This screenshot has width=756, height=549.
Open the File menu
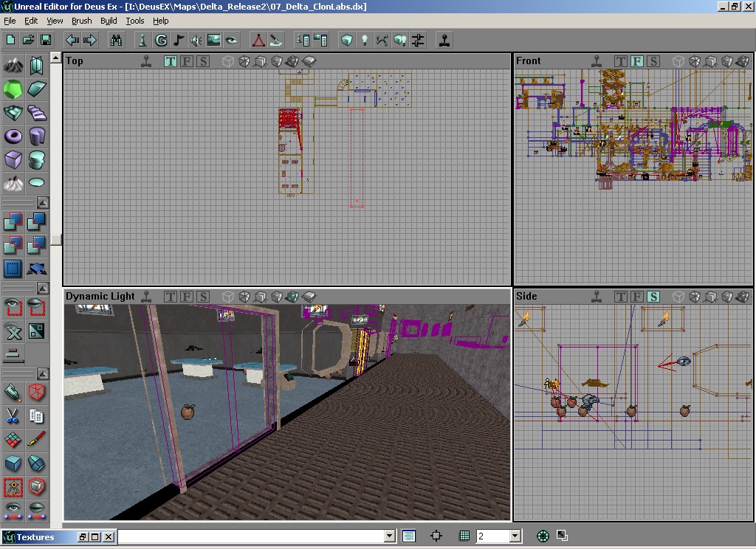[x=10, y=21]
